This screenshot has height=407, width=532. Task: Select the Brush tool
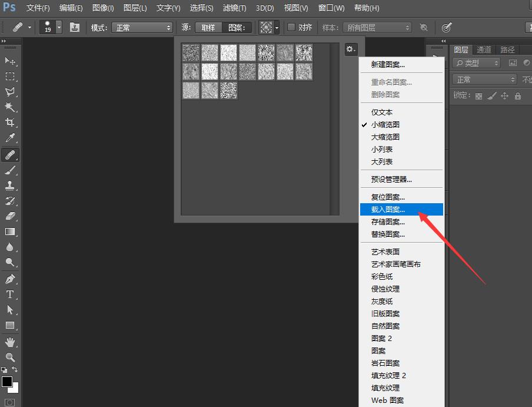tap(11, 170)
